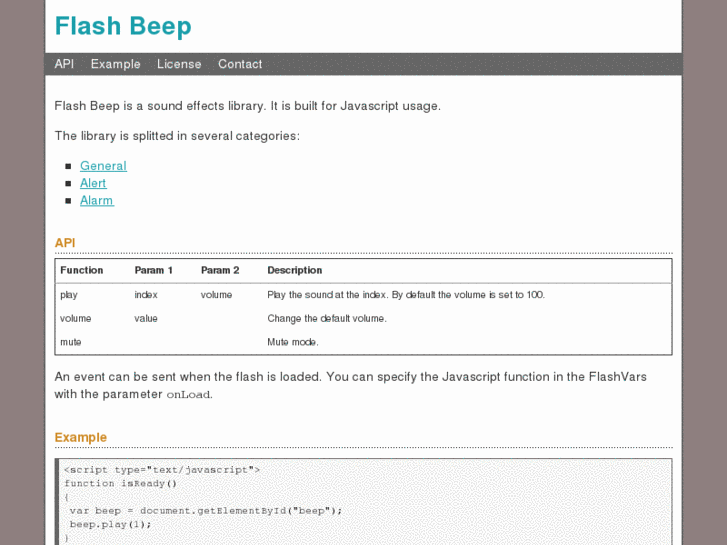Click the index parameter cell
This screenshot has height=545, width=727.
pos(146,295)
